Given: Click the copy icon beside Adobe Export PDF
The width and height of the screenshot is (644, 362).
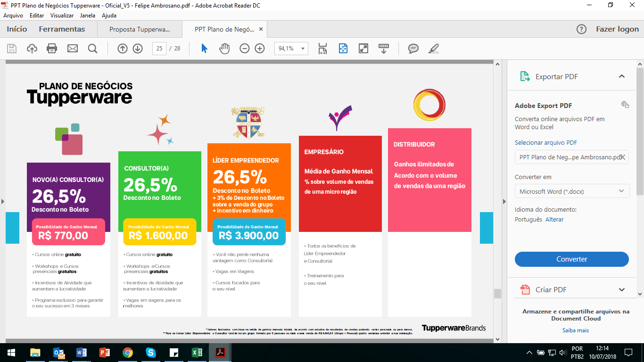Looking at the screenshot, I should pos(625,105).
